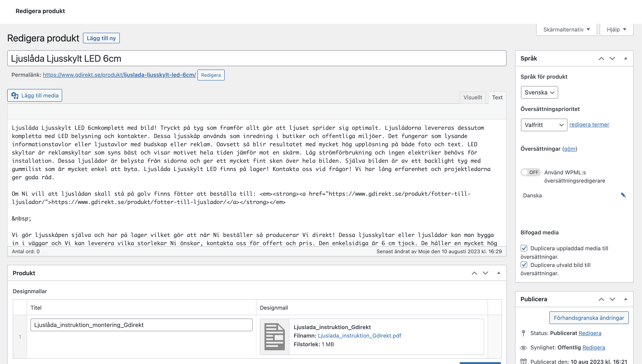Move Språk panel down with arrow icon
Viewport: 642px width, 364px height.
[x=612, y=59]
